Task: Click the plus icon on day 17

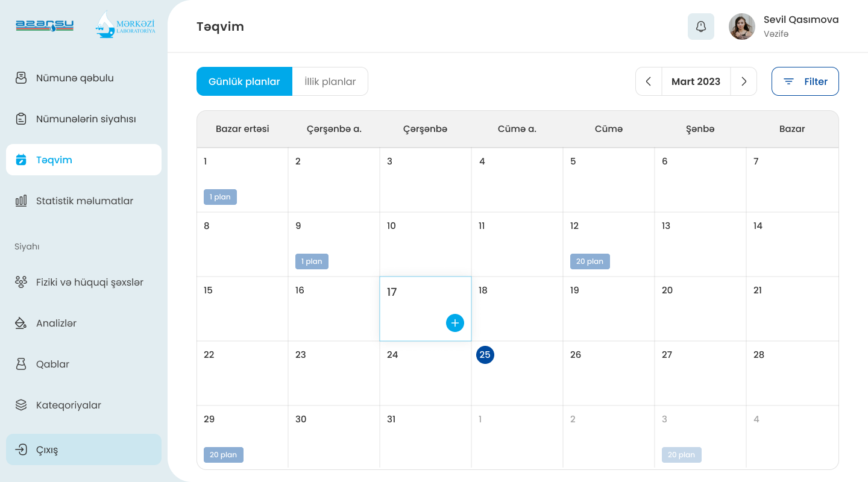Action: [455, 323]
